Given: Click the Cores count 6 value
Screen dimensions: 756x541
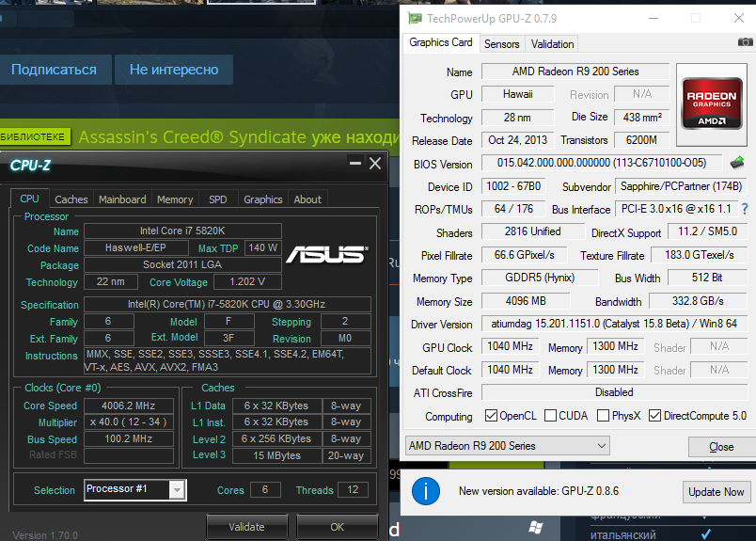Looking at the screenshot, I should point(265,489).
